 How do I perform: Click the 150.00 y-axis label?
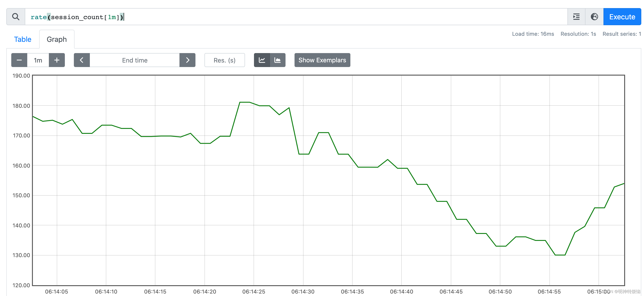tap(21, 195)
